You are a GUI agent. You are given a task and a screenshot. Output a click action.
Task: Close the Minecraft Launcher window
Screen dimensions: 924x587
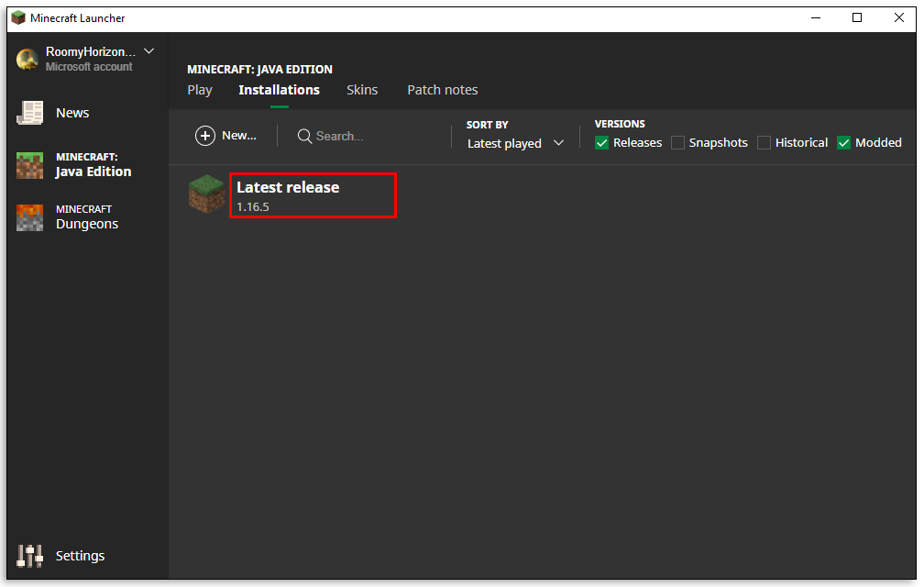[x=898, y=17]
